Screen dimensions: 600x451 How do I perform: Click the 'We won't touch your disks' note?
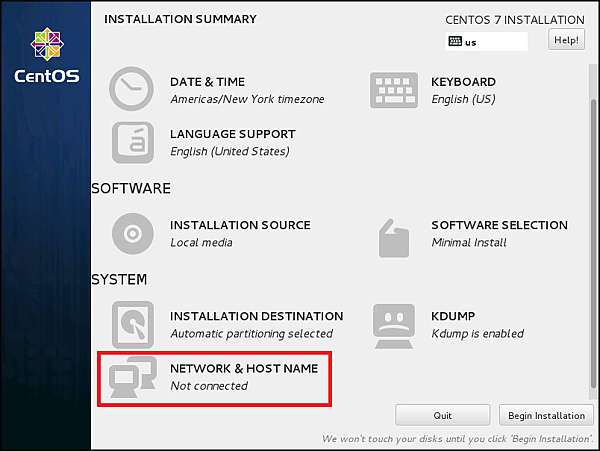(458, 439)
